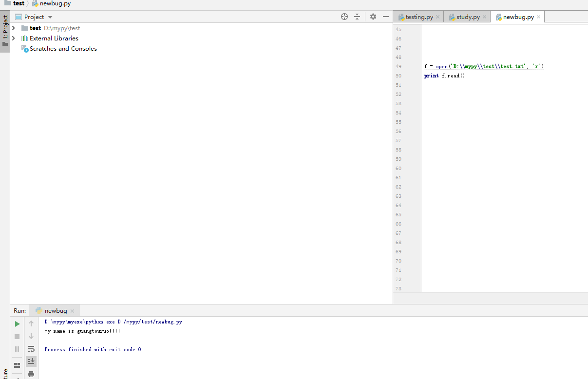The width and height of the screenshot is (588, 379).
Task: Select the test project root row
Action: [x=201, y=28]
